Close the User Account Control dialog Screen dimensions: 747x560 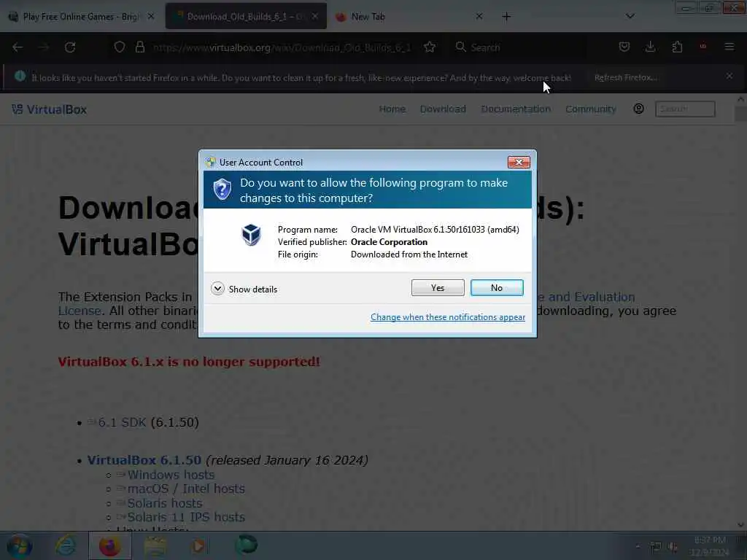pos(519,163)
